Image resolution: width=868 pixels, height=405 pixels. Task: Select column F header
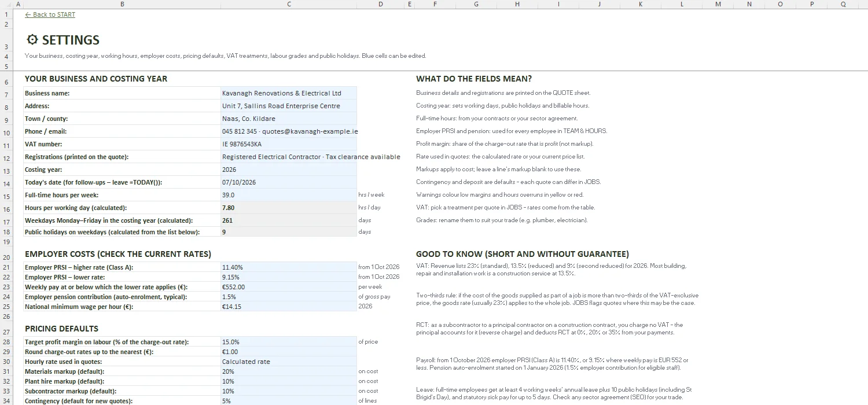point(435,4)
